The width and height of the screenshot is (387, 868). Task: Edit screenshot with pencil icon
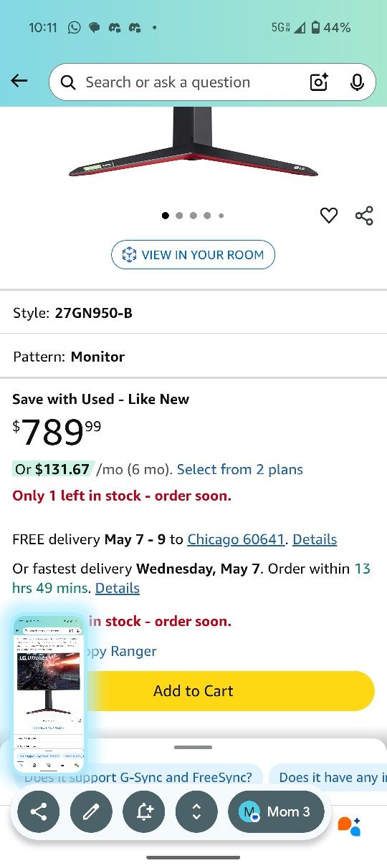point(91,811)
